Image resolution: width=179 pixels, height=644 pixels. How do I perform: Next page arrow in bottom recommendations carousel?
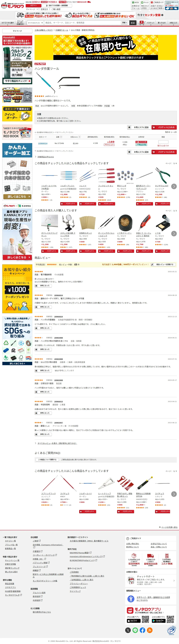pyautogui.click(x=174, y=494)
